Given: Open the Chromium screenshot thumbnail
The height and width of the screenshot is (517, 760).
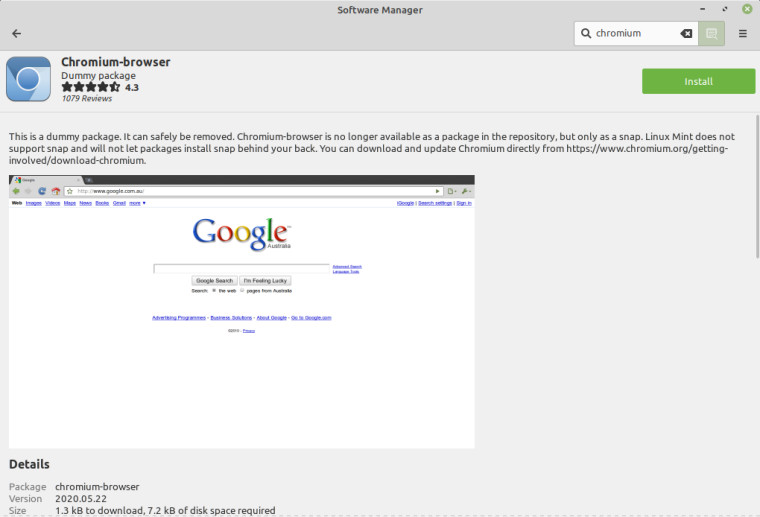Looking at the screenshot, I should click(x=241, y=312).
